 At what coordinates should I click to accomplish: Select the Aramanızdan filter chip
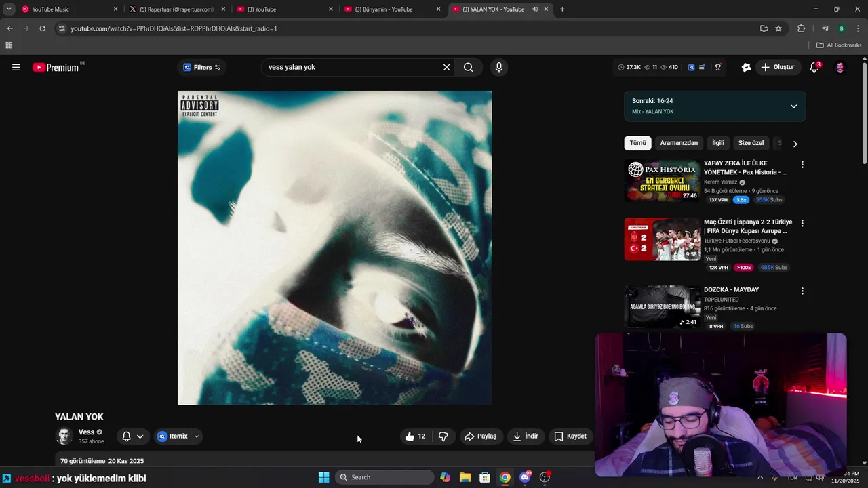[679, 143]
